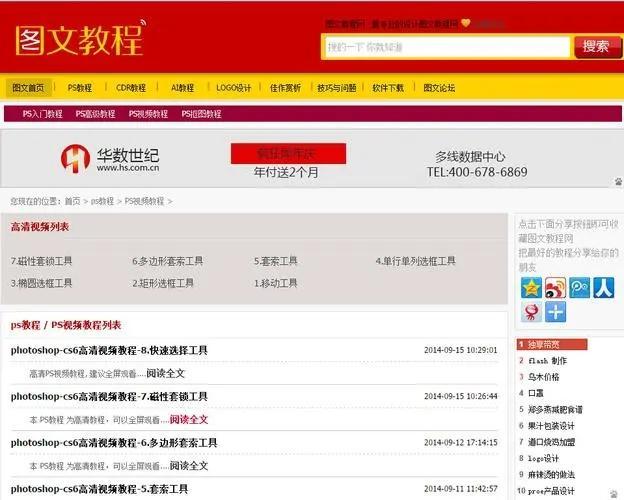The image size is (624, 500).
Task: Open article 7.磁性套锁工具 title
Action: (x=109, y=396)
